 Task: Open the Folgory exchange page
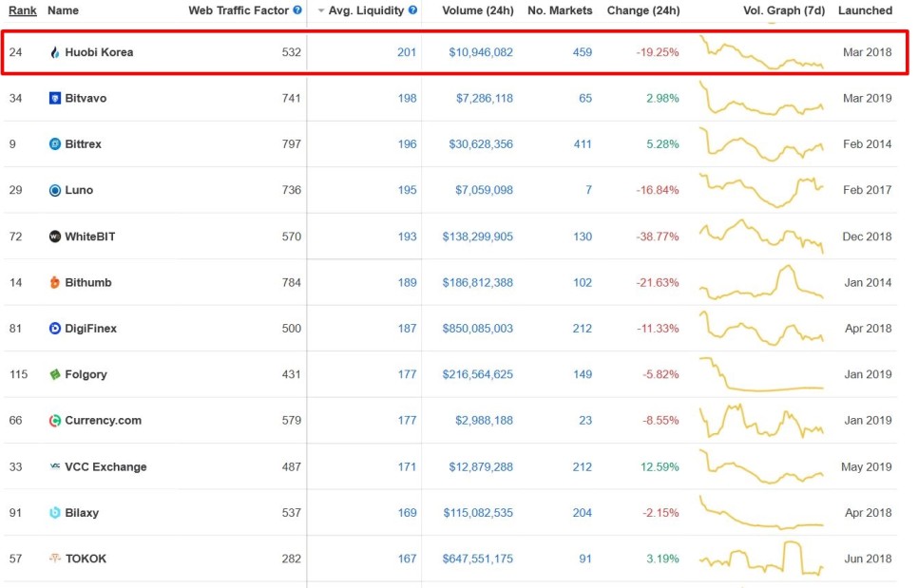(x=86, y=374)
